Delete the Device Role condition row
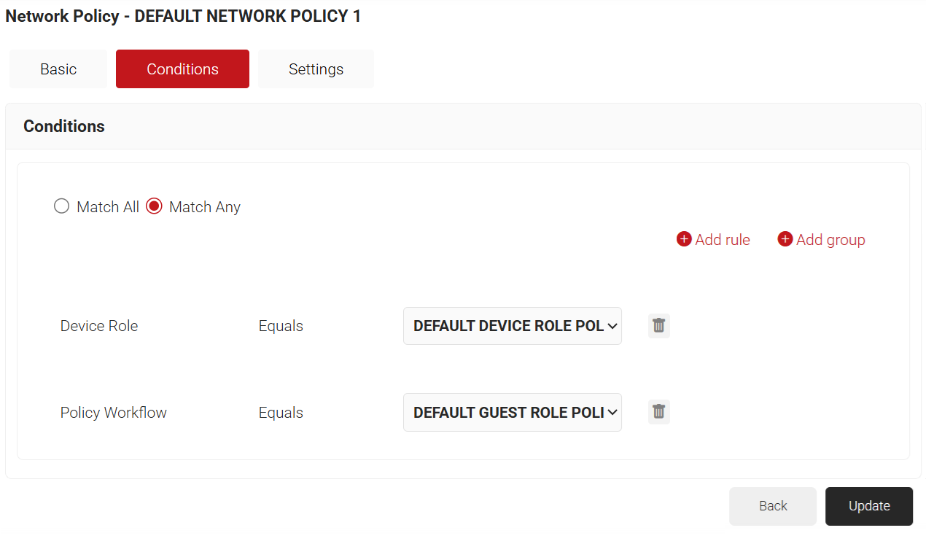 click(658, 326)
